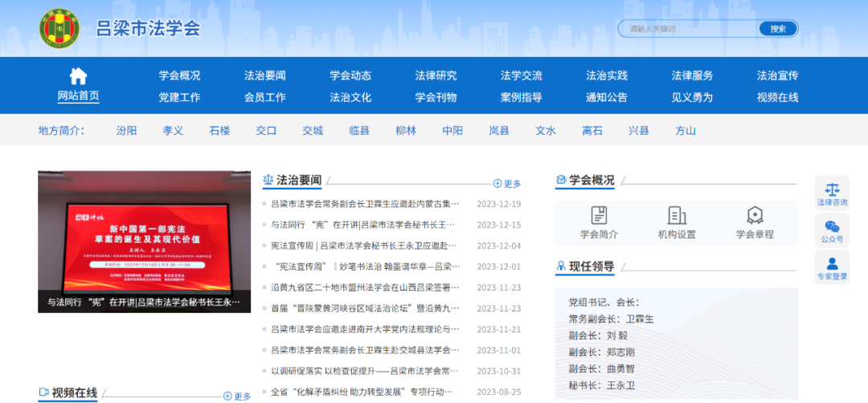Expand 更多 next to 视频在线 section
The height and width of the screenshot is (403, 868).
pyautogui.click(x=237, y=397)
